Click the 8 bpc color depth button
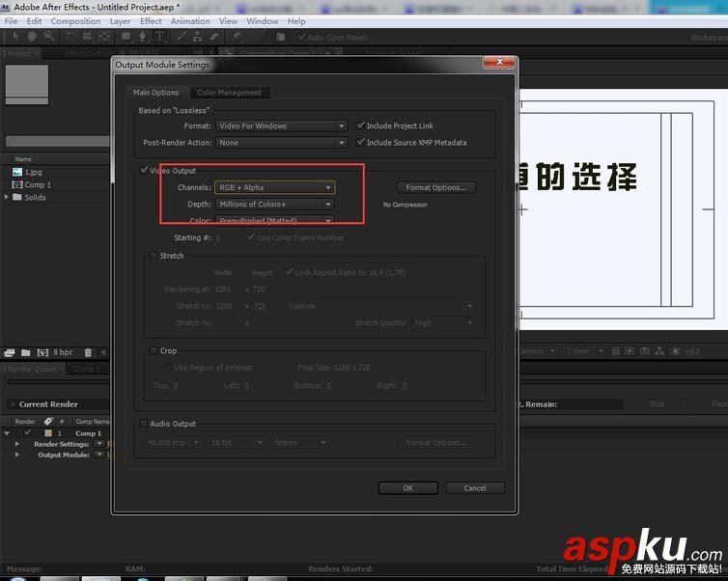 63,352
